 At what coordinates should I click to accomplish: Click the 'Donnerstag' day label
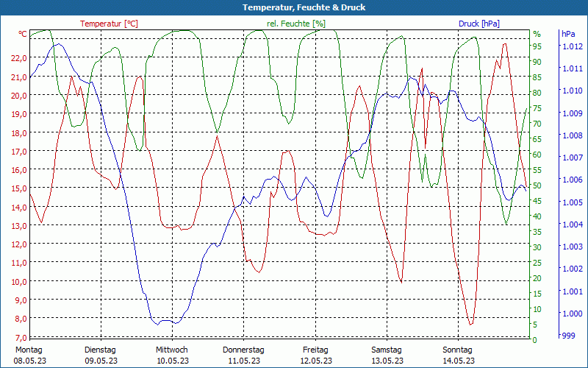243,350
